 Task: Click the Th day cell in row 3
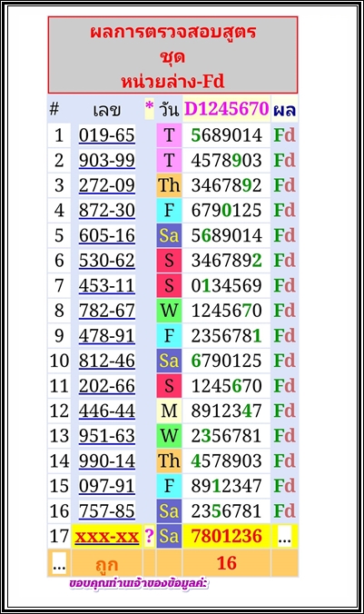point(169,185)
